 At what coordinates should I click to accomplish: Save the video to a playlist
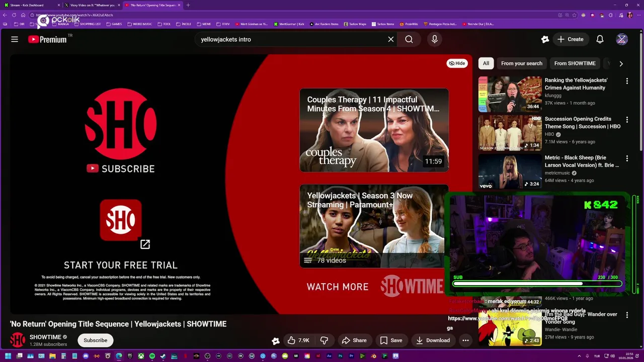[x=391, y=340]
